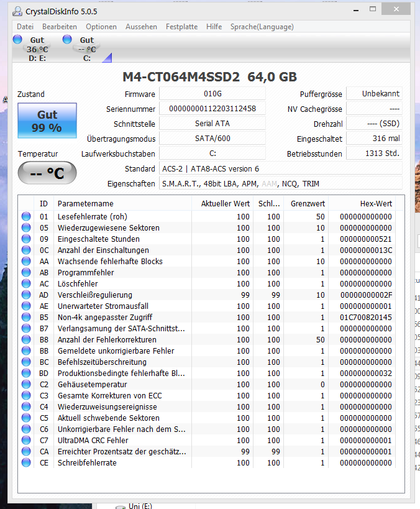This screenshot has height=509, width=420.
Task: Click status icon of Anzahl der Einschaltungen
Action: tap(26, 250)
